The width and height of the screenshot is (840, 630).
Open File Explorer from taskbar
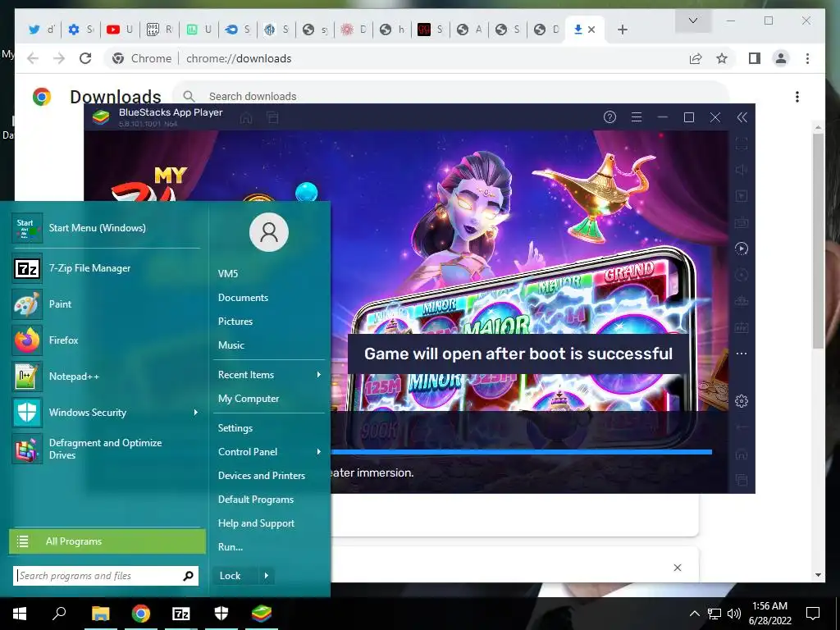click(x=100, y=614)
